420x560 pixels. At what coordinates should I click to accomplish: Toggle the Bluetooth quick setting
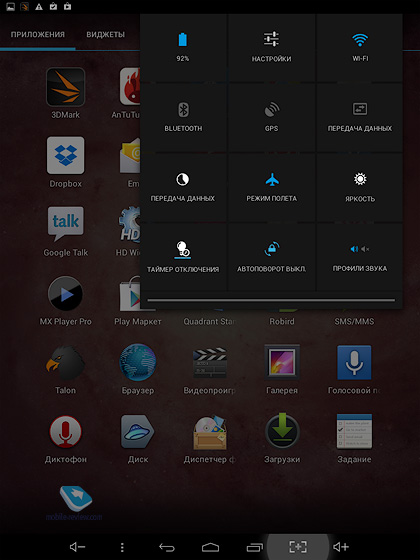pos(183,118)
